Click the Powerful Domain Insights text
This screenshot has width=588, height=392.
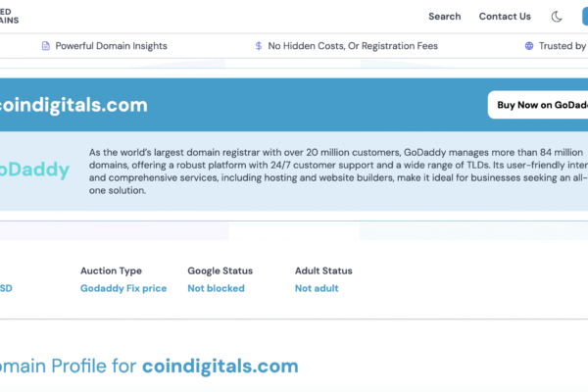(111, 46)
